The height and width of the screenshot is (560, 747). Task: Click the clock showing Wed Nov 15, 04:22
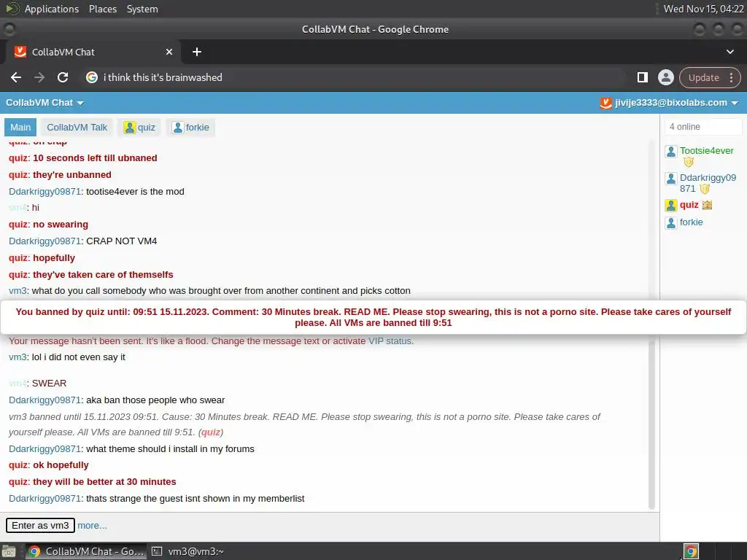pos(703,9)
